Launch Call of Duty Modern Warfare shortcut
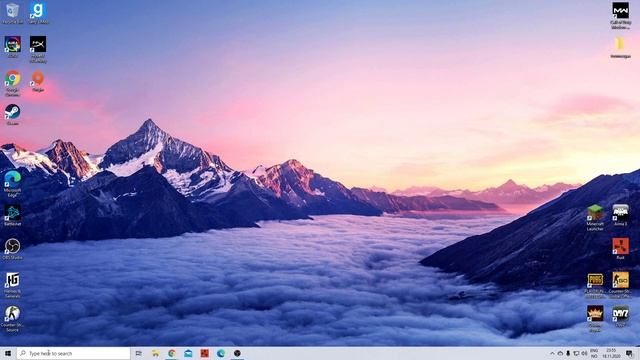The width and height of the screenshot is (640, 360). [x=620, y=16]
